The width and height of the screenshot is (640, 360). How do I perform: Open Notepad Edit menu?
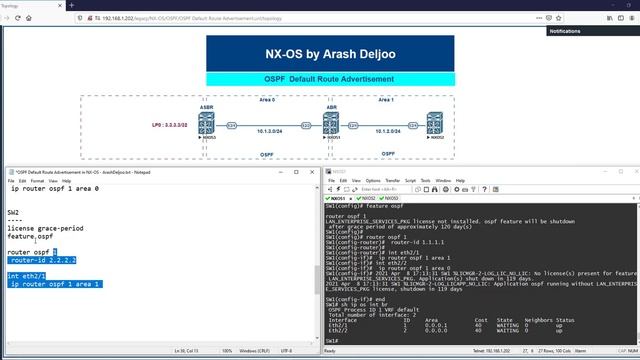(x=22, y=181)
